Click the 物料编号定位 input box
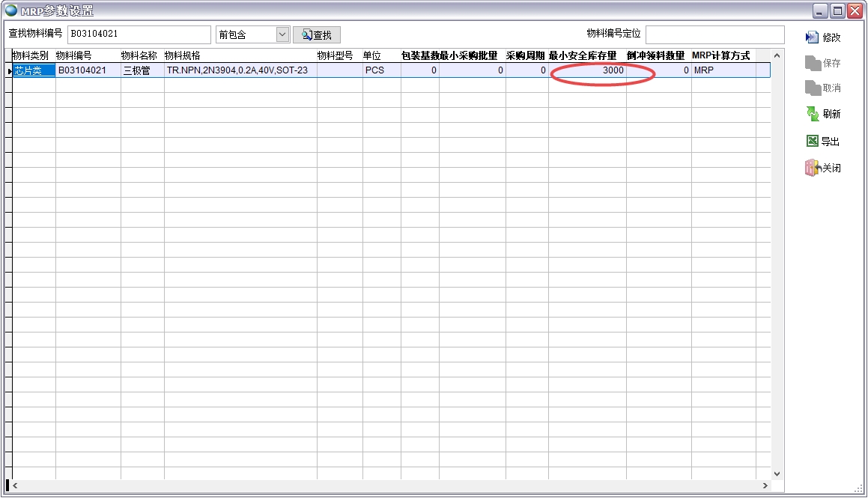The width and height of the screenshot is (868, 498). (x=713, y=34)
